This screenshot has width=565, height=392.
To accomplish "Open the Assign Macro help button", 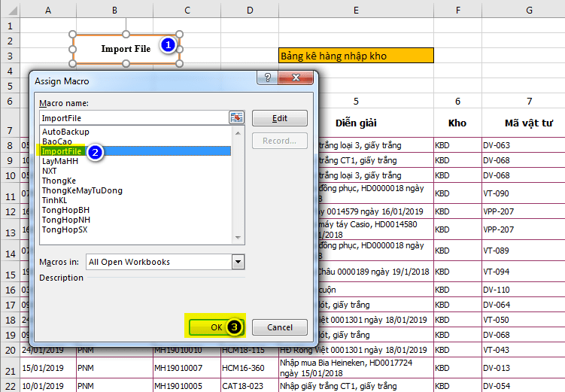I will pos(267,77).
